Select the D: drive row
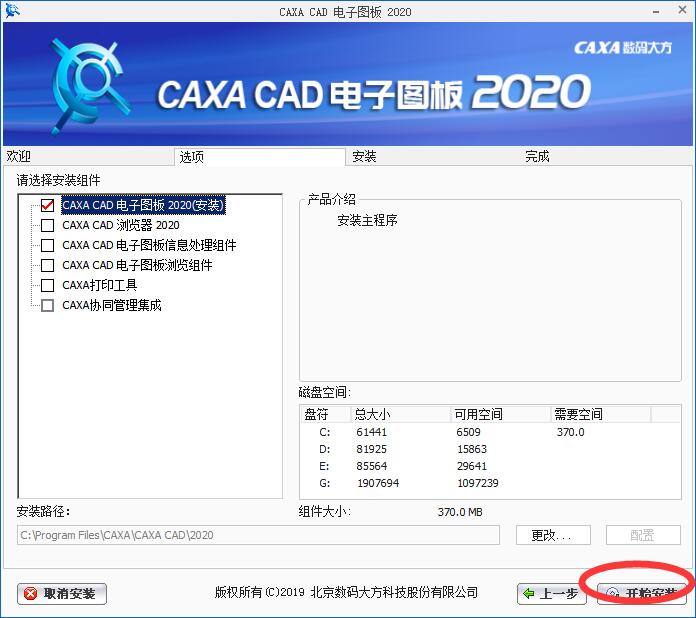The width and height of the screenshot is (696, 618). coord(490,449)
